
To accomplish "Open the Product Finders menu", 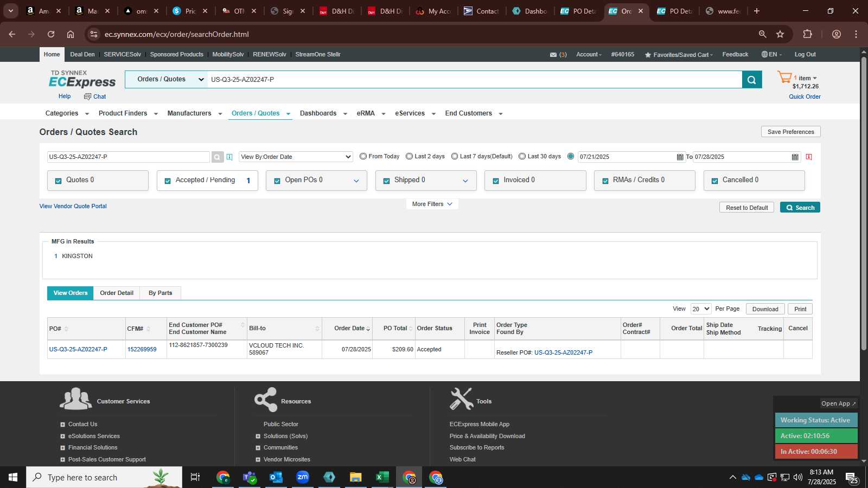I will click(x=128, y=113).
